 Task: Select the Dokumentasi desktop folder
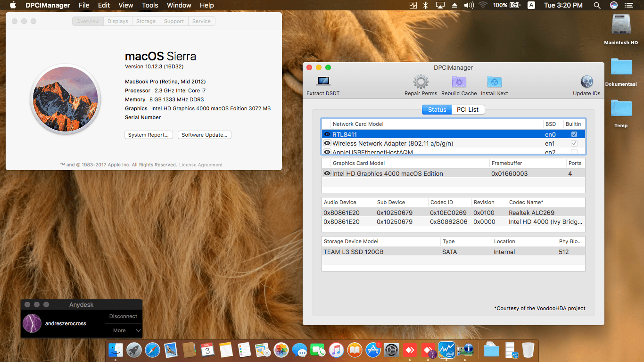(x=621, y=67)
